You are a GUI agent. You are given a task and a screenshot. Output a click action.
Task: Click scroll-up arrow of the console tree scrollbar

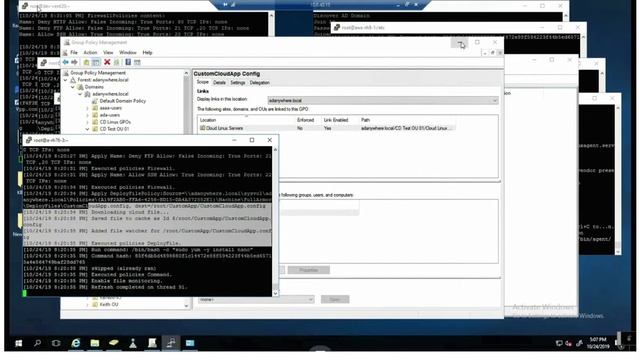click(x=187, y=73)
